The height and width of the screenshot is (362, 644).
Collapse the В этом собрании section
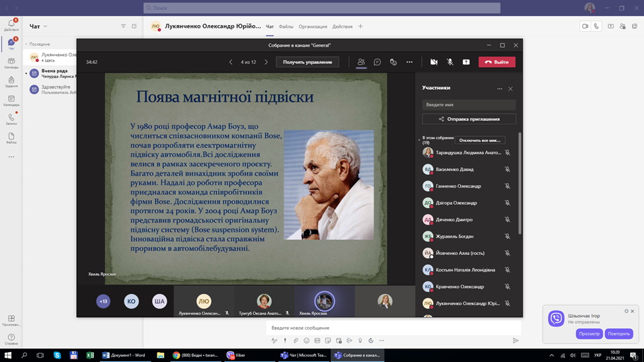(419, 140)
